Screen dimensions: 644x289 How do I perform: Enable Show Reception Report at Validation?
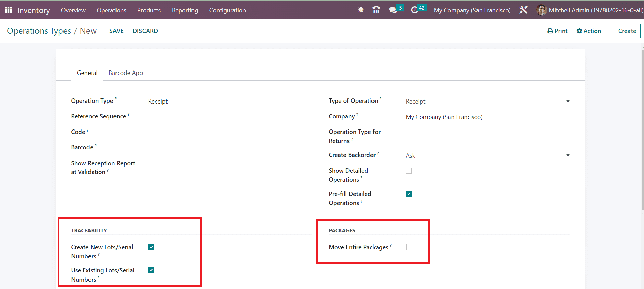coord(151,163)
